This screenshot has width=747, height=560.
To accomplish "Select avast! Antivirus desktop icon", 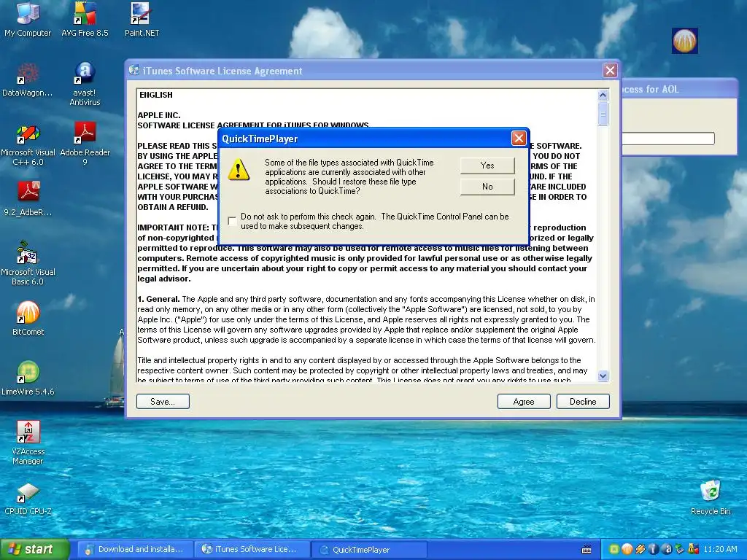I will 85,84.
